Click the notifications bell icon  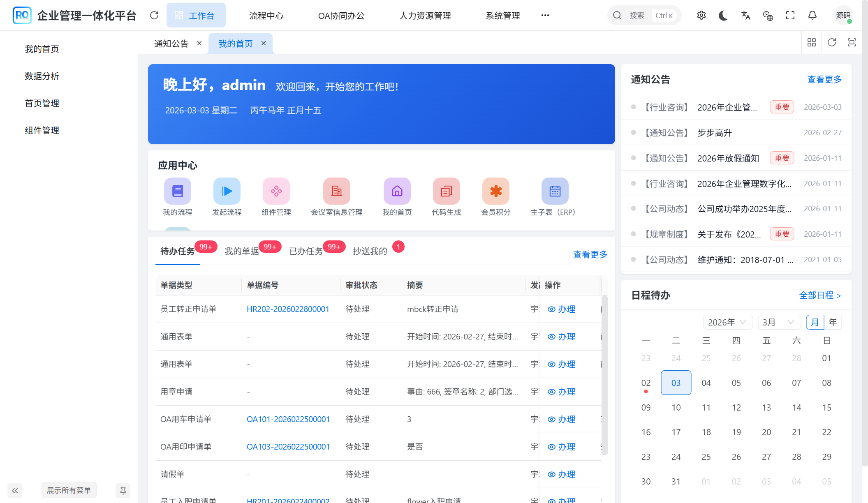[x=812, y=15]
